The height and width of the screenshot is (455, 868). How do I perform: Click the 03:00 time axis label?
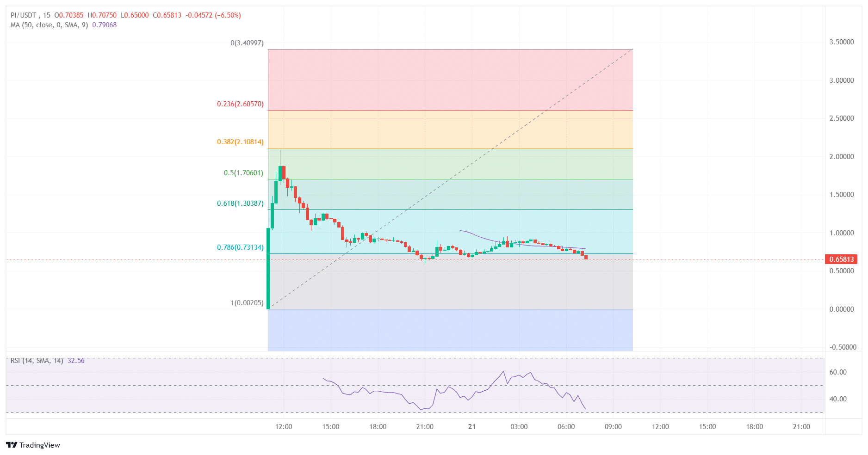(x=519, y=427)
